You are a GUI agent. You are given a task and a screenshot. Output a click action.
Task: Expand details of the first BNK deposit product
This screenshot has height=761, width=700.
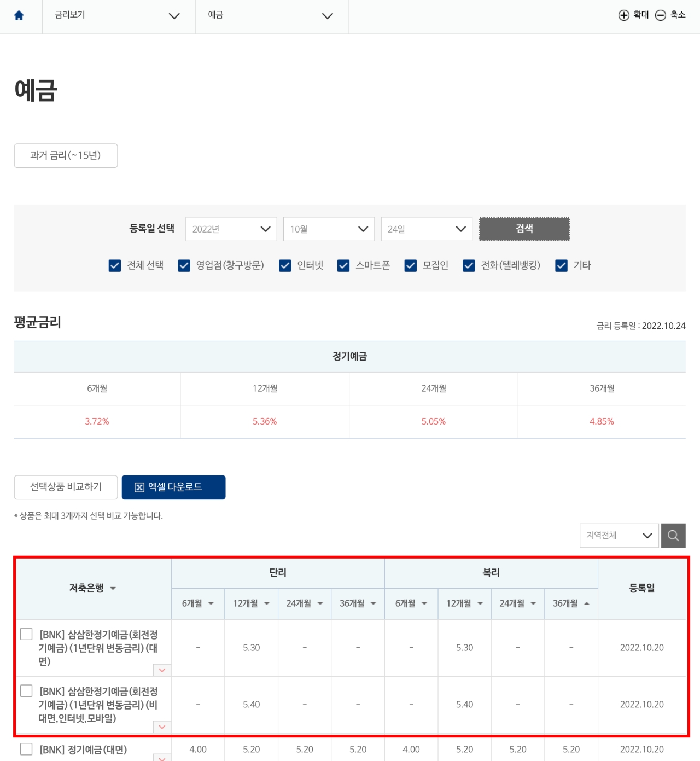coord(161,670)
